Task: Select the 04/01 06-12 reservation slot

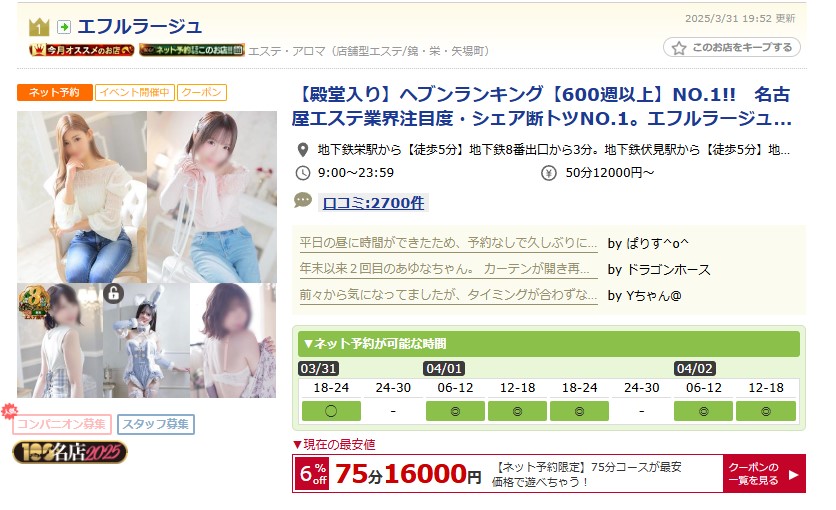Action: point(455,411)
